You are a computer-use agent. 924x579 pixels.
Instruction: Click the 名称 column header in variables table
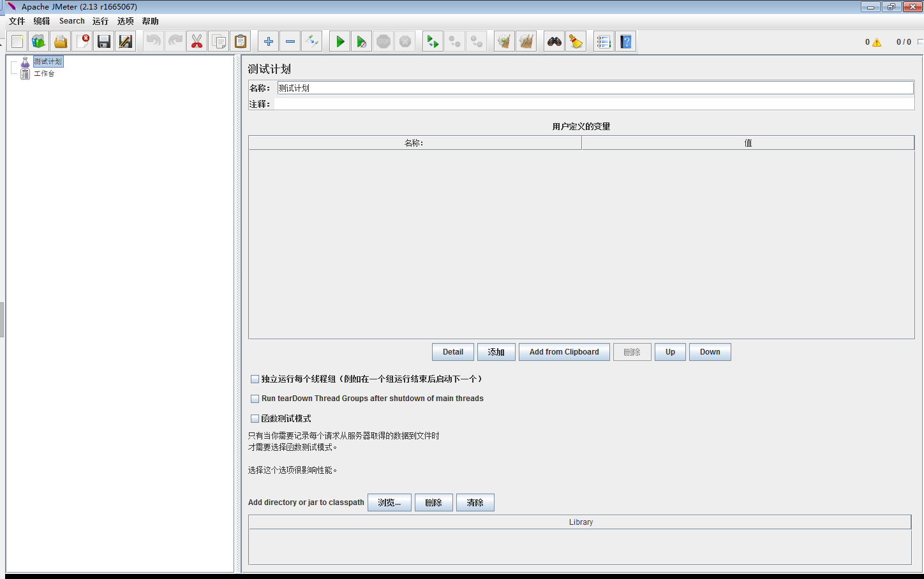pos(415,143)
